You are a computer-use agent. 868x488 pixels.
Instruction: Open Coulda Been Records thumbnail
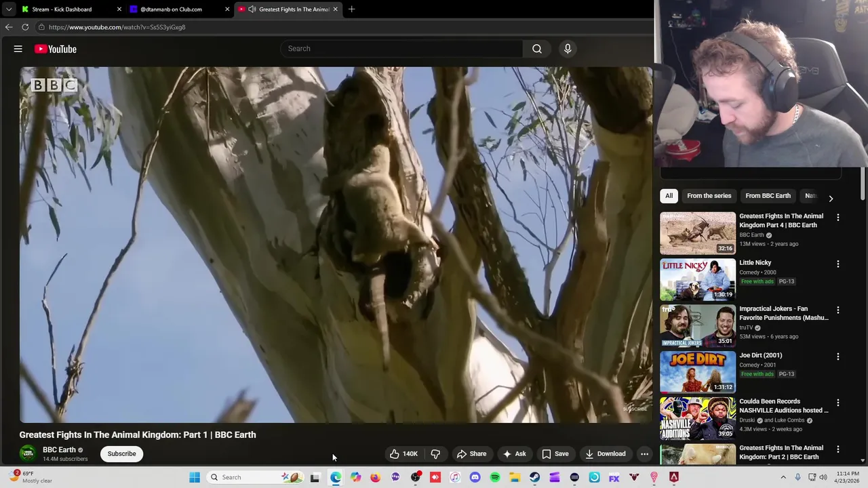coord(698,418)
